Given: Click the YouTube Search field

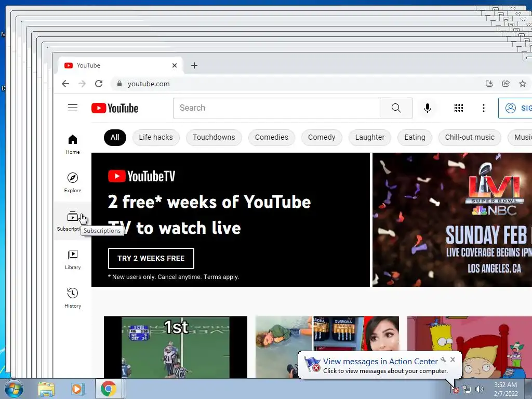Looking at the screenshot, I should [x=276, y=108].
